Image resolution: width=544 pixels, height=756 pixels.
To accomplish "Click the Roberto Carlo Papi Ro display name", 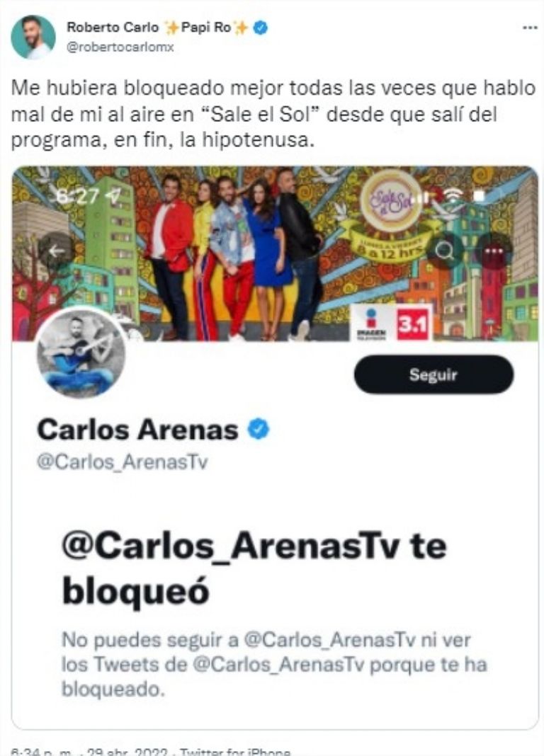I will click(157, 28).
